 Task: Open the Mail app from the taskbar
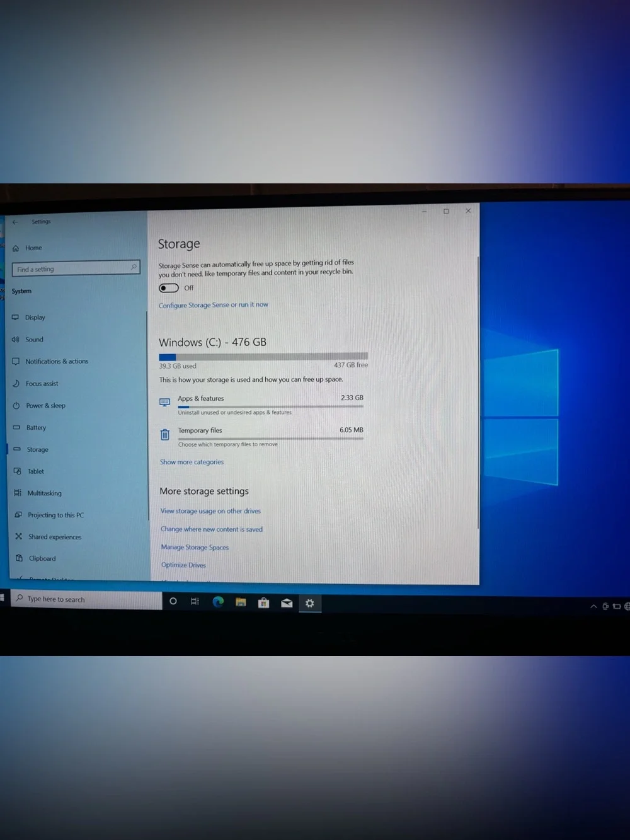point(287,603)
